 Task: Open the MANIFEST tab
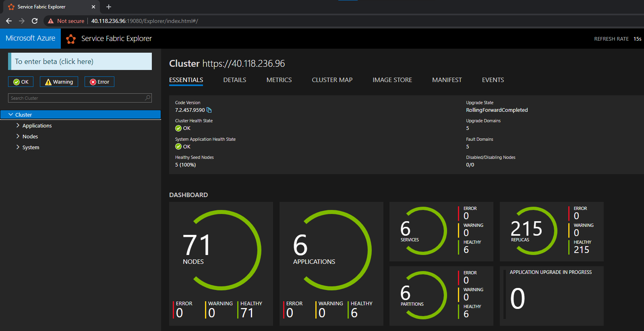point(447,80)
